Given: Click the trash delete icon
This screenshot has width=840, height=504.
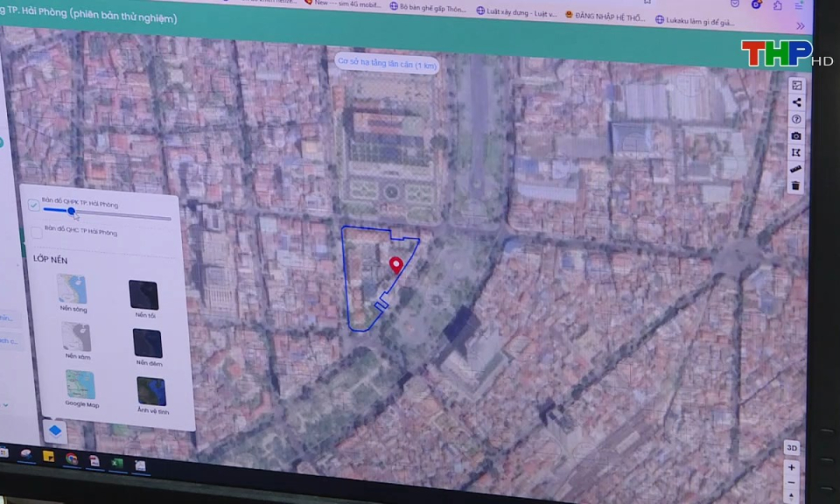Looking at the screenshot, I should click(x=795, y=185).
